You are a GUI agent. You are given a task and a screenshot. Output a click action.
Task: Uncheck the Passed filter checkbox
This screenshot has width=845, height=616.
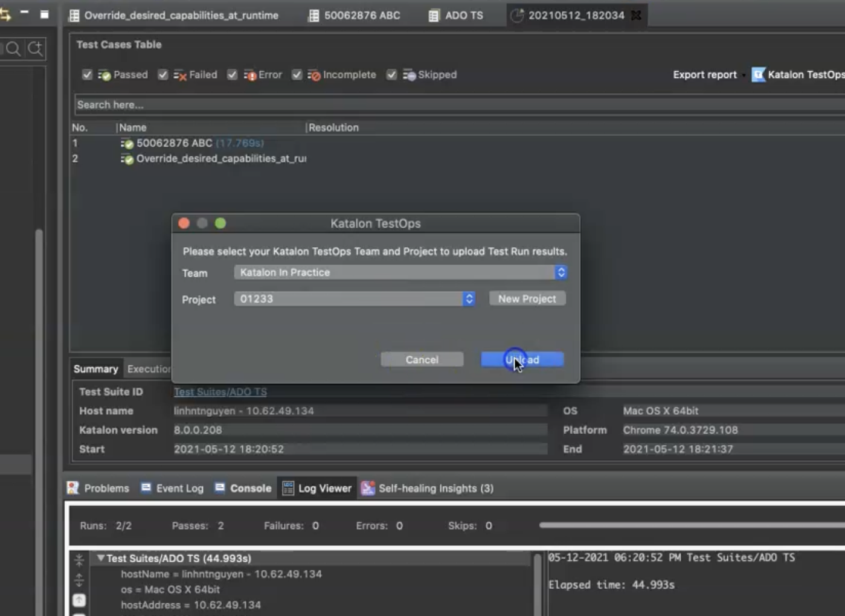[x=87, y=74]
